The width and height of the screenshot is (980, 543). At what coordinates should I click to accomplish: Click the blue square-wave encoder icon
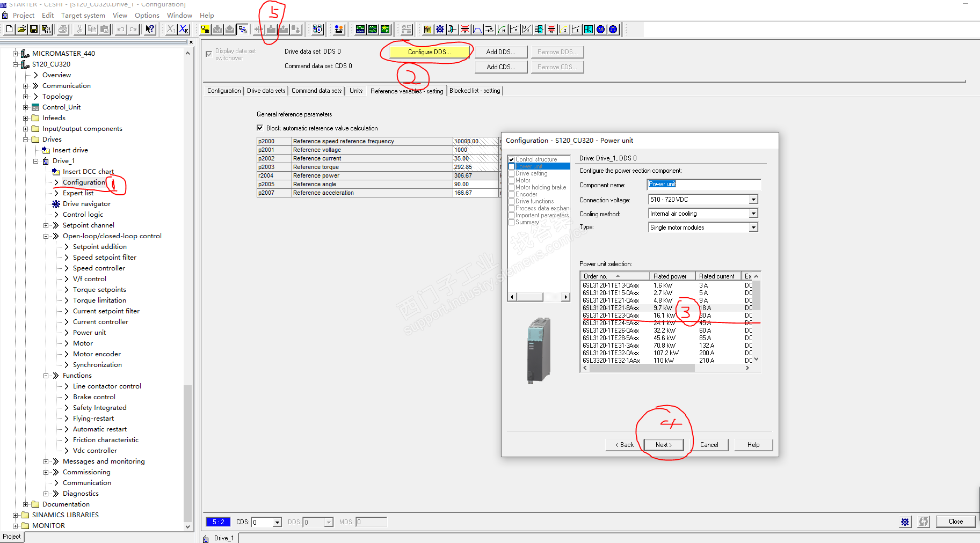[613, 30]
